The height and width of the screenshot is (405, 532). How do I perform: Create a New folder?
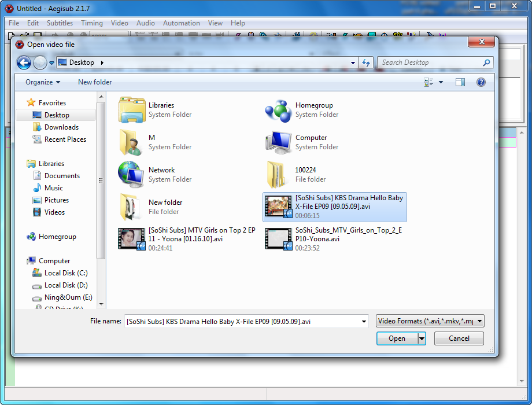point(95,82)
